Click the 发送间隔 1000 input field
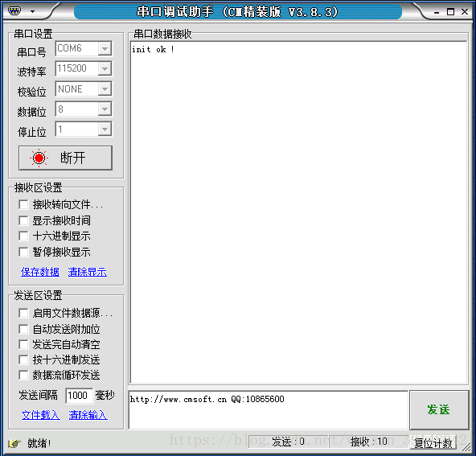Screen dimensions: 476x456 (x=80, y=396)
